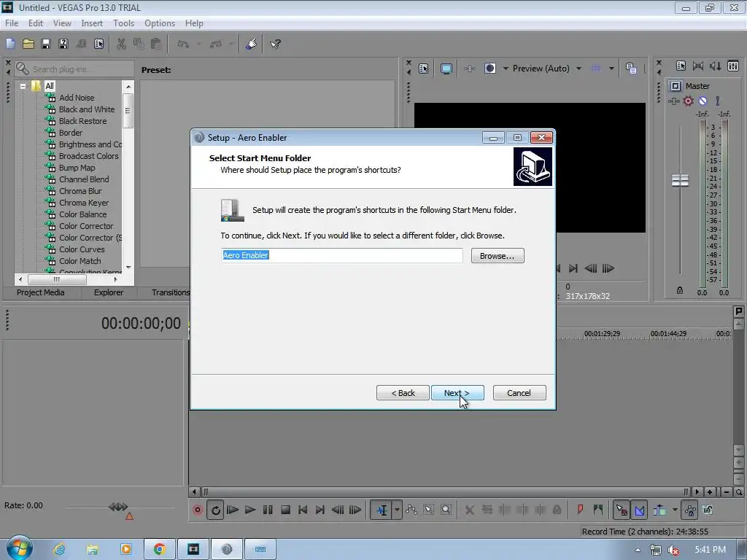Click the Open project folder icon
Image resolution: width=747 pixels, height=560 pixels.
click(28, 44)
